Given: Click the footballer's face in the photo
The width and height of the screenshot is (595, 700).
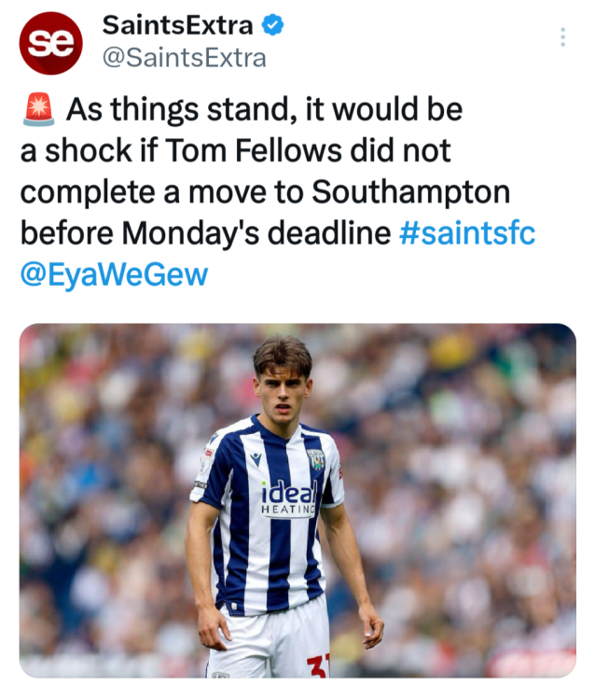Looking at the screenshot, I should [x=283, y=385].
